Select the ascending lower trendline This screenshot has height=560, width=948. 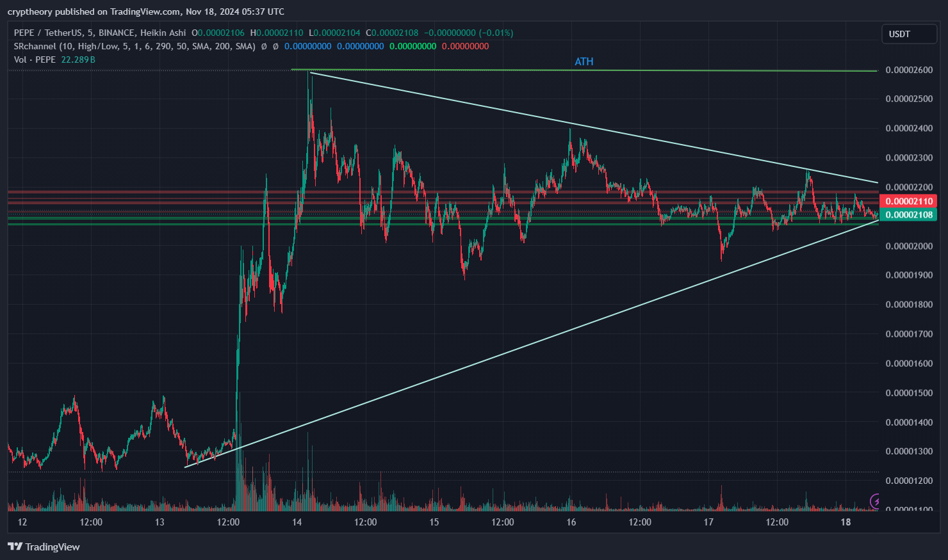coord(532,344)
